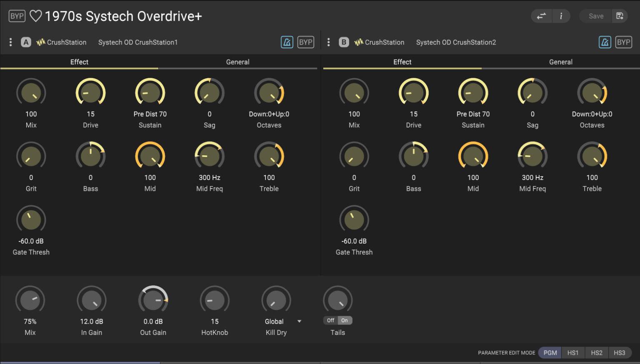Toggle slot A tempo sync metronome icon
640x364 pixels.
click(287, 42)
